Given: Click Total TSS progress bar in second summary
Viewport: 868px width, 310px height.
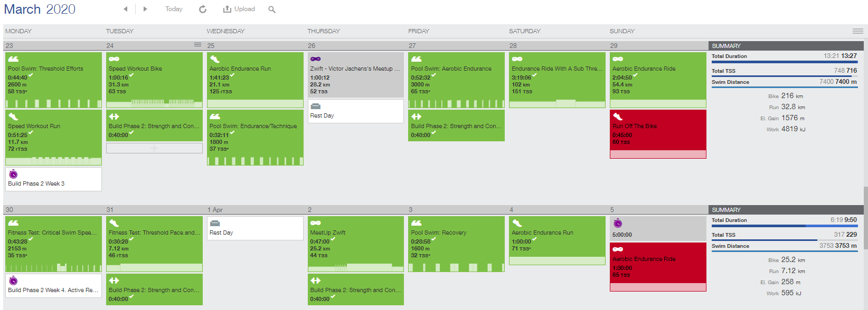Looking at the screenshot, I should 784,240.
